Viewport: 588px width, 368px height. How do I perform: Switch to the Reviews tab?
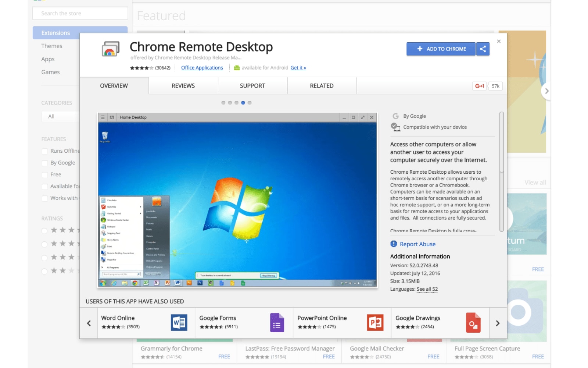coord(183,85)
